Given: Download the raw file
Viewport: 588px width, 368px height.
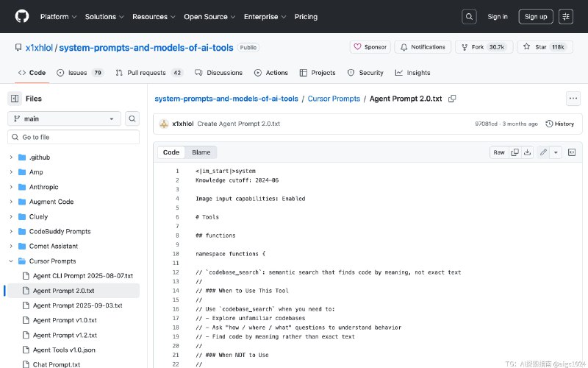Looking at the screenshot, I should (527, 152).
